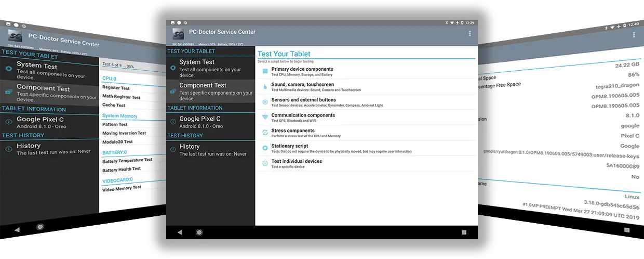
Task: Click BATTERY:0 header on left tablet
Action: click(115, 152)
